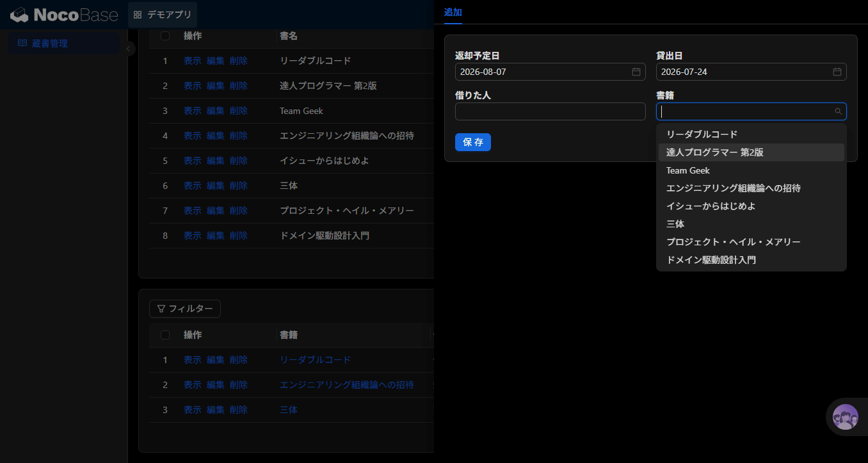The height and width of the screenshot is (463, 868).
Task: Click 削除 for book row 三体
Action: pyautogui.click(x=239, y=186)
